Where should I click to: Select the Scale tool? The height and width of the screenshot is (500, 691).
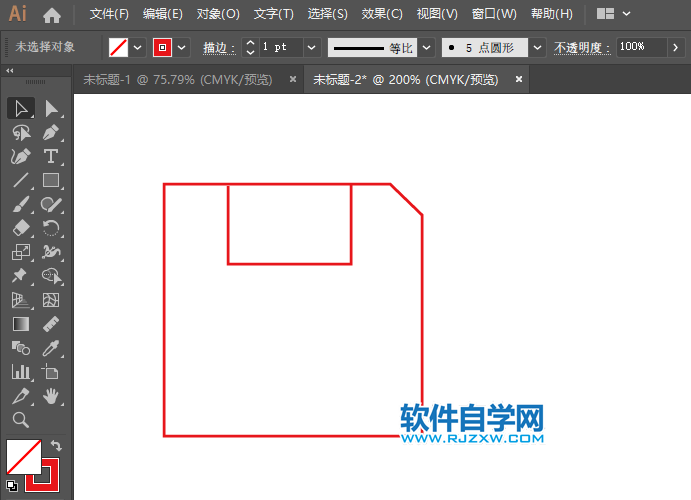(x=21, y=252)
